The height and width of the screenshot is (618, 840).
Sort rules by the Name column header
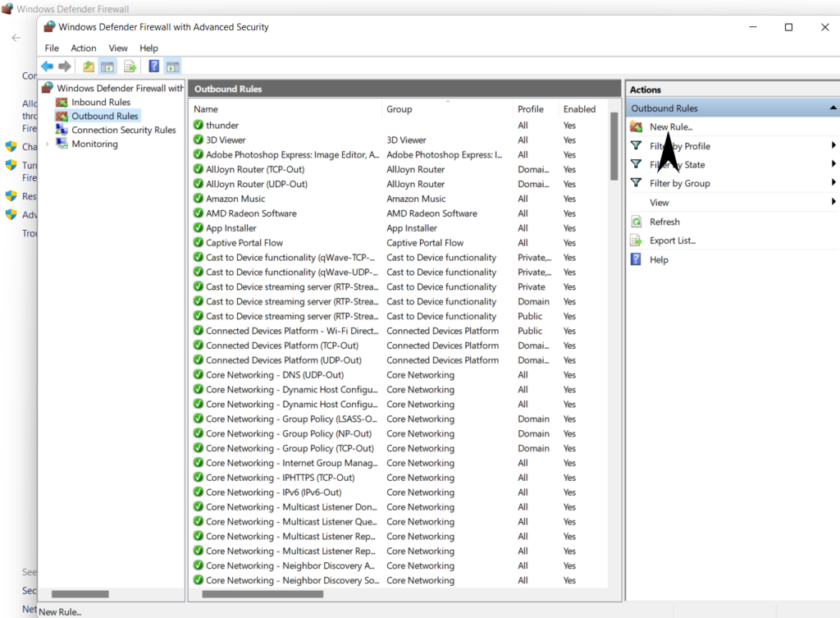coord(205,108)
